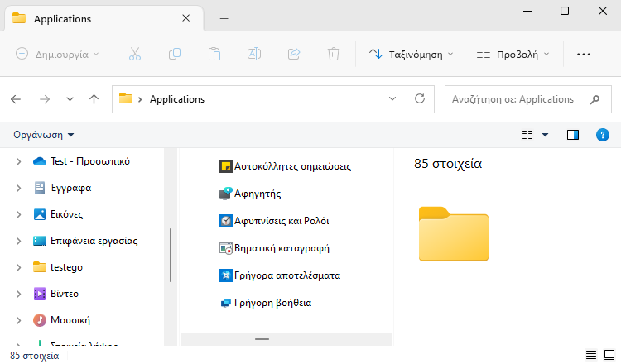Click the breadcrumb arrow before Applications
621x364 pixels.
point(140,99)
